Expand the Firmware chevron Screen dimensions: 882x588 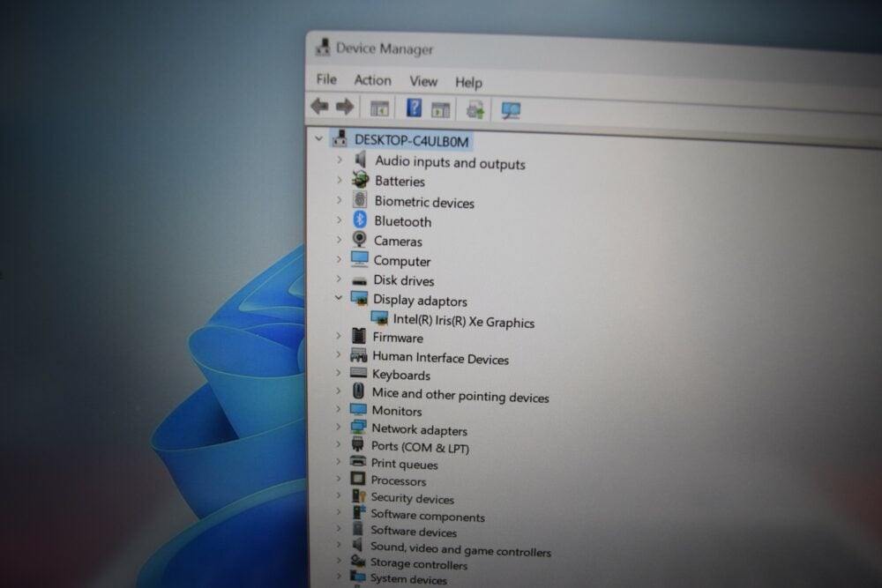coord(338,336)
